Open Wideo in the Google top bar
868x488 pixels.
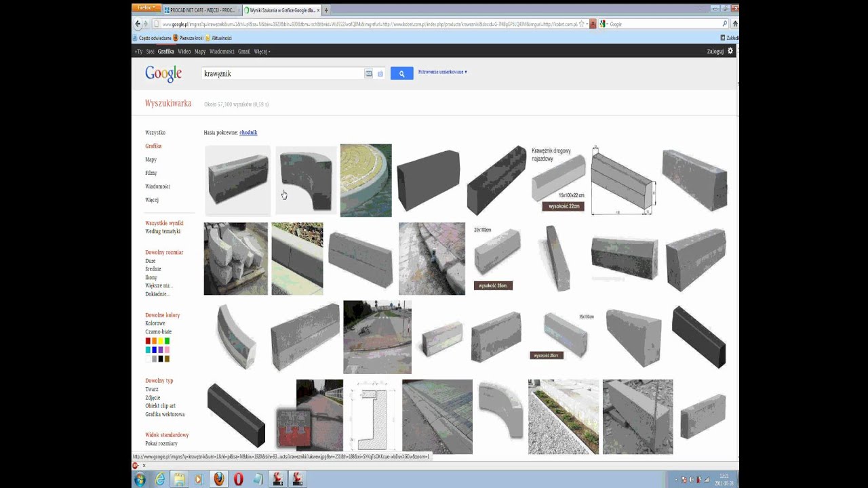[184, 52]
